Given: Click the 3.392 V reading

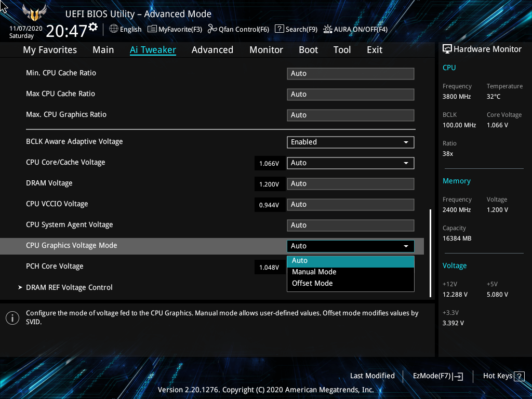Looking at the screenshot, I should pyautogui.click(x=453, y=323).
